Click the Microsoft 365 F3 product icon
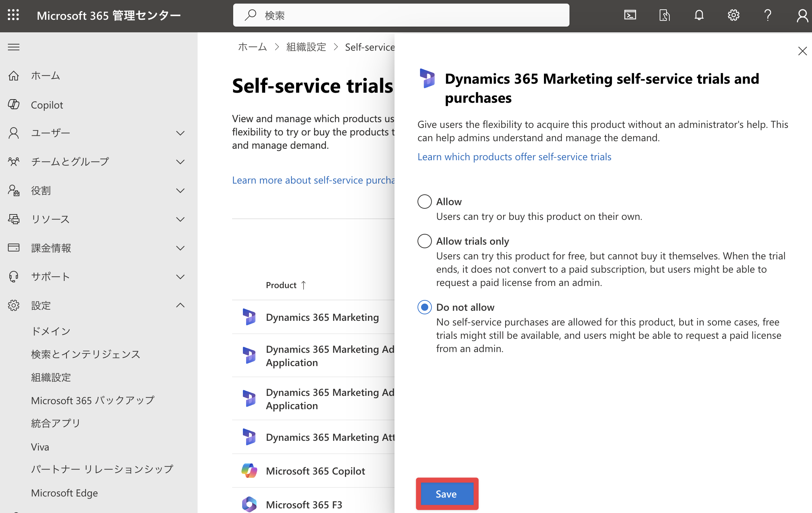 249,504
